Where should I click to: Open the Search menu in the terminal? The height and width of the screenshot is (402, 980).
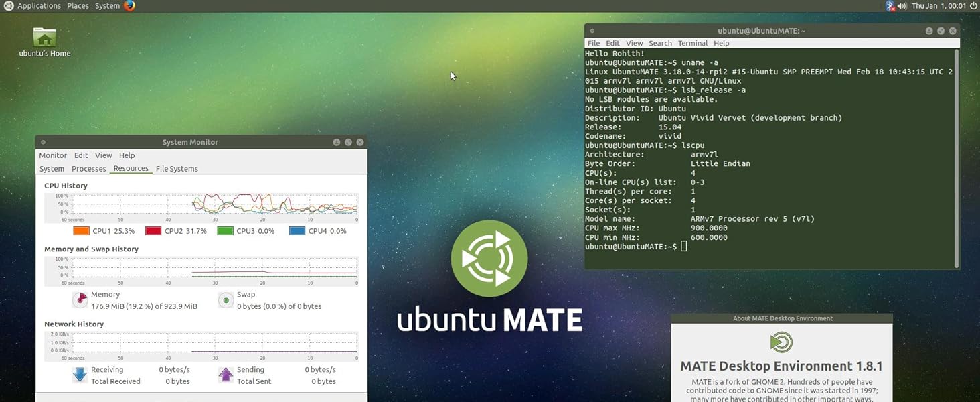coord(660,43)
